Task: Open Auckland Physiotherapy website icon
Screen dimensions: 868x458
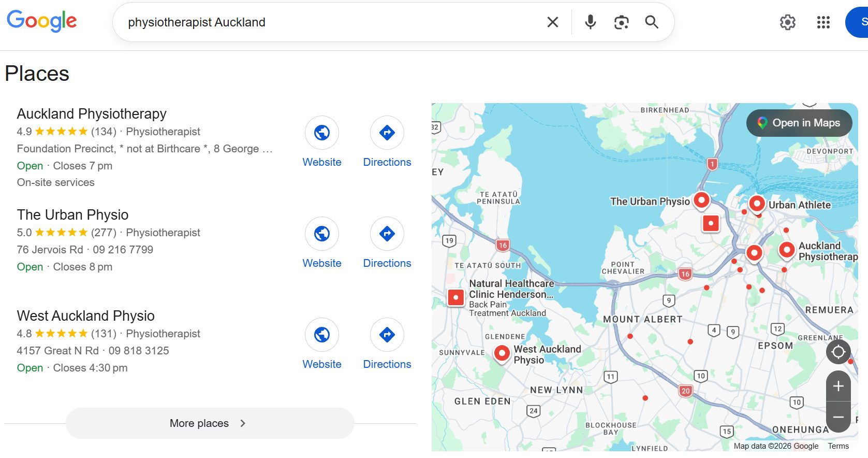Action: pos(322,133)
